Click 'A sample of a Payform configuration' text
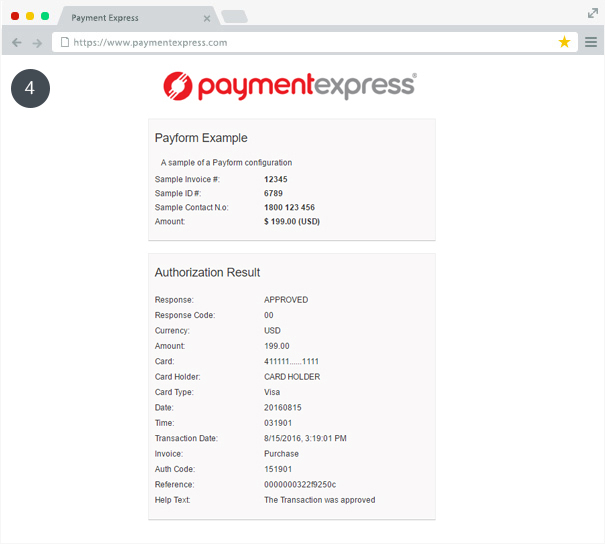 (226, 163)
